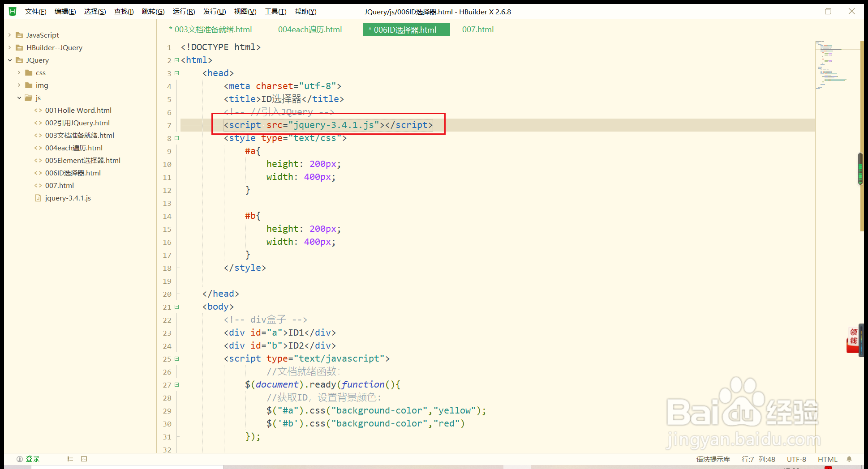Image resolution: width=868 pixels, height=469 pixels.
Task: Open jquery-3.4.1.js in the tree
Action: pyautogui.click(x=68, y=198)
